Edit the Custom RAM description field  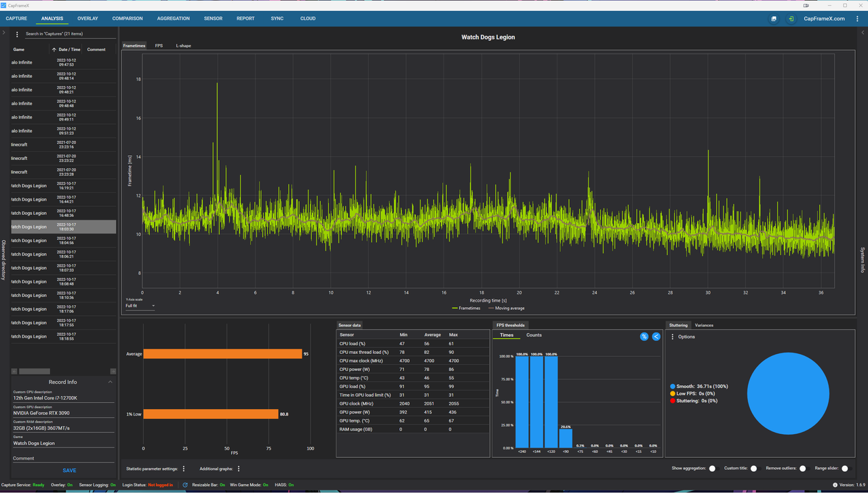coord(64,428)
